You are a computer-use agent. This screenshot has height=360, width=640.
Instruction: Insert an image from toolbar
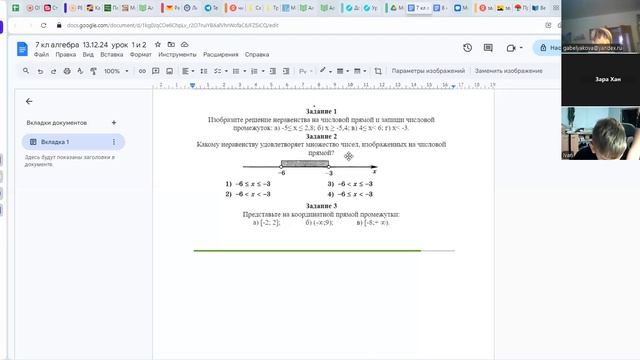pyautogui.click(x=169, y=71)
